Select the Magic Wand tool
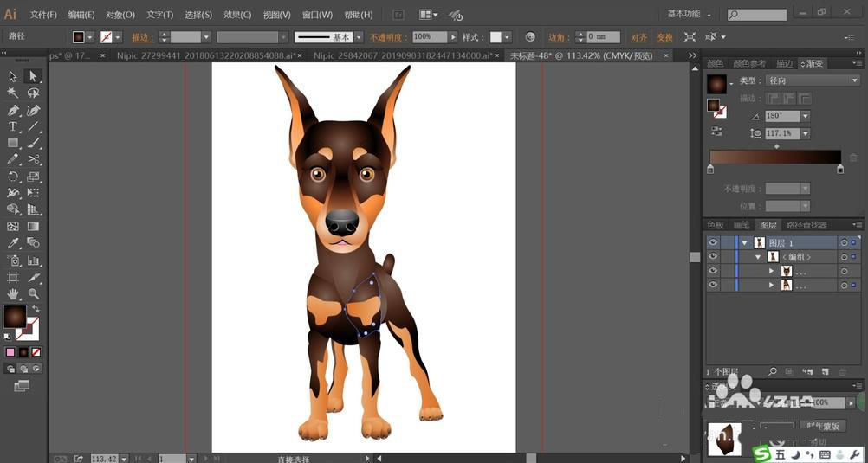Screen dimensions: 868x463 tap(13, 93)
